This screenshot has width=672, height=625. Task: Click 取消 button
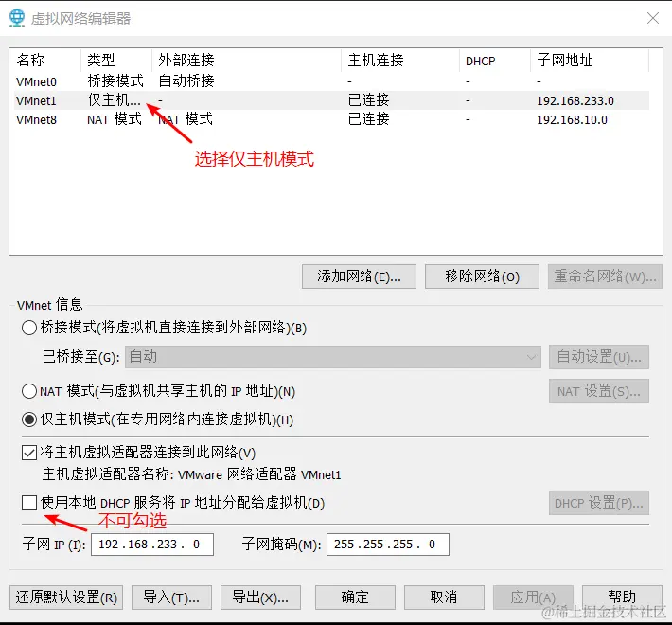[x=444, y=598]
